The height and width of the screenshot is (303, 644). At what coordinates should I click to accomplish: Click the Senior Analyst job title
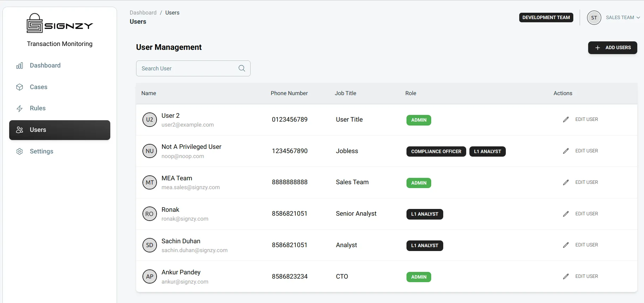pyautogui.click(x=356, y=214)
